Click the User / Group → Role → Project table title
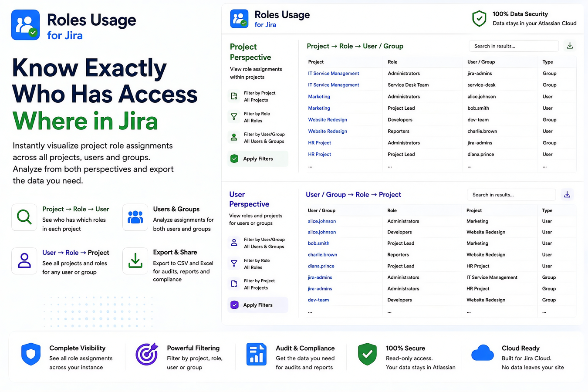 click(353, 195)
